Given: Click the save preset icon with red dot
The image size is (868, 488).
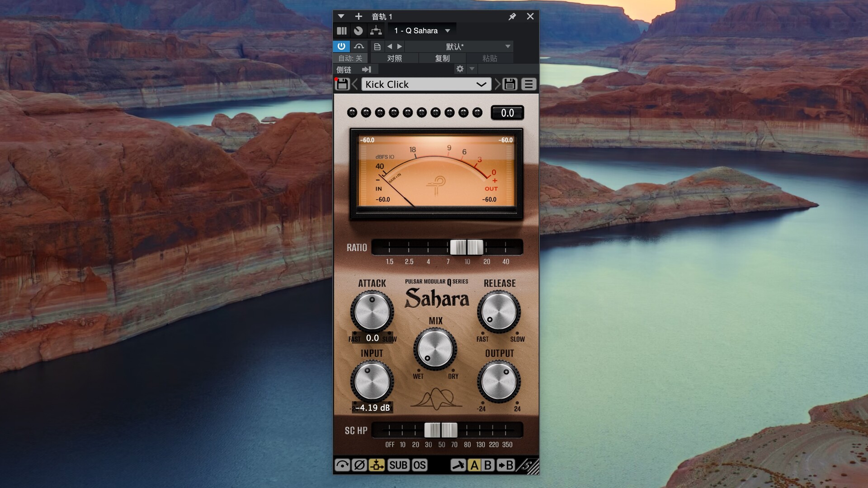Looking at the screenshot, I should (342, 84).
